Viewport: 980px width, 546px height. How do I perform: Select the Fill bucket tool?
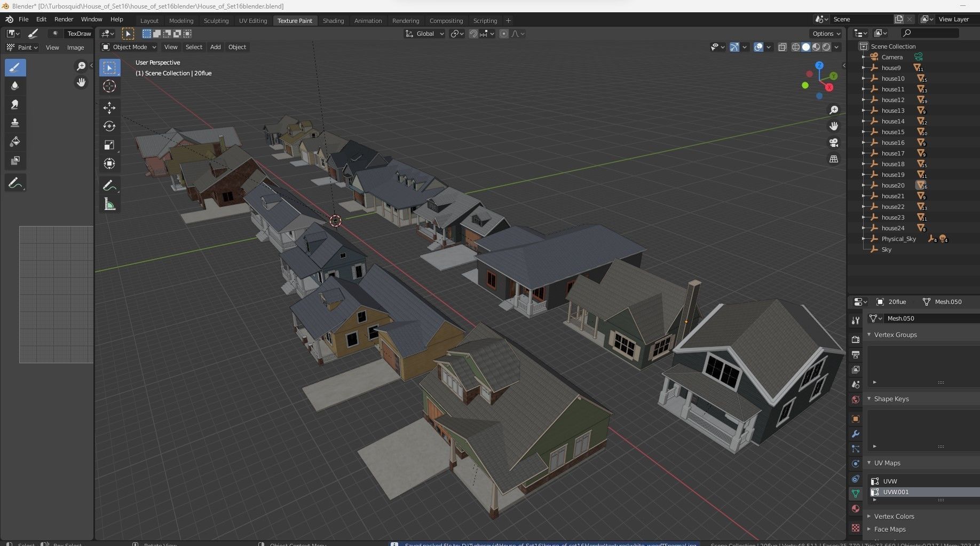click(15, 142)
